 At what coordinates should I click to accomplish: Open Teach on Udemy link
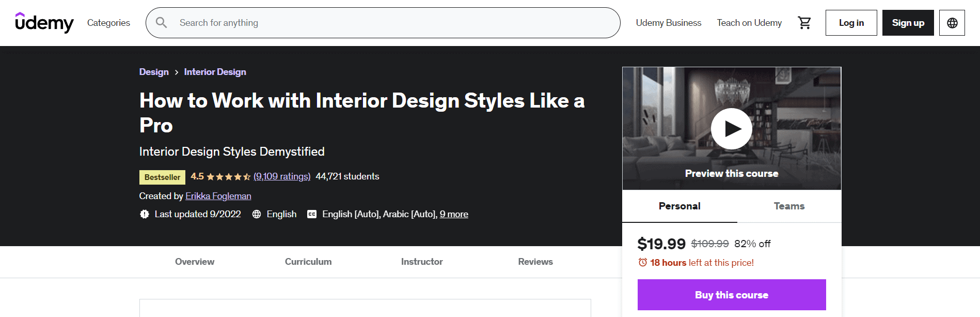(x=749, y=23)
